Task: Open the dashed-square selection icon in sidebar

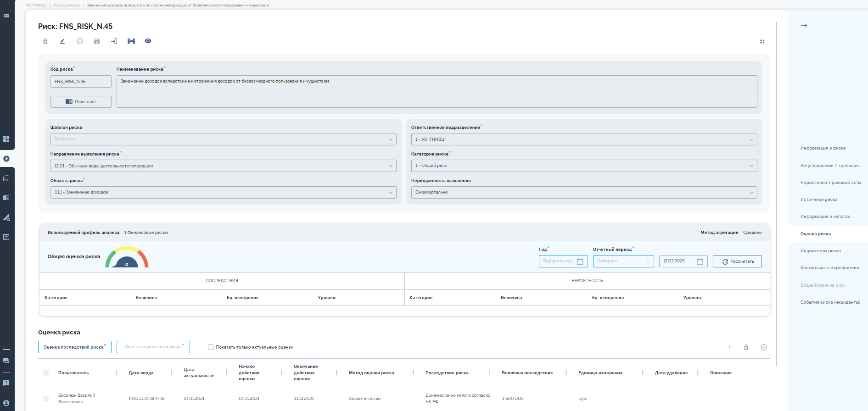Action: coord(6,178)
